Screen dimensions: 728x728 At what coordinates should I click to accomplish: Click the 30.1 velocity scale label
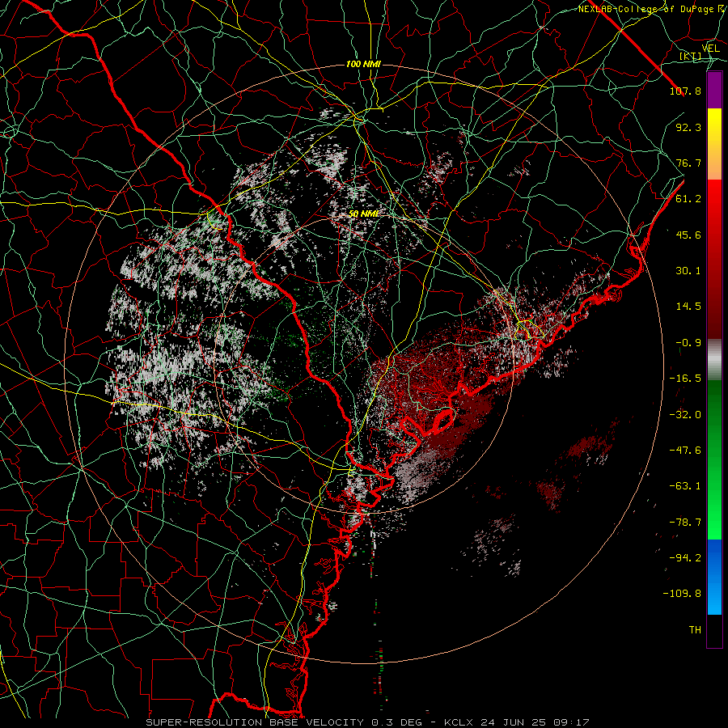click(x=688, y=271)
